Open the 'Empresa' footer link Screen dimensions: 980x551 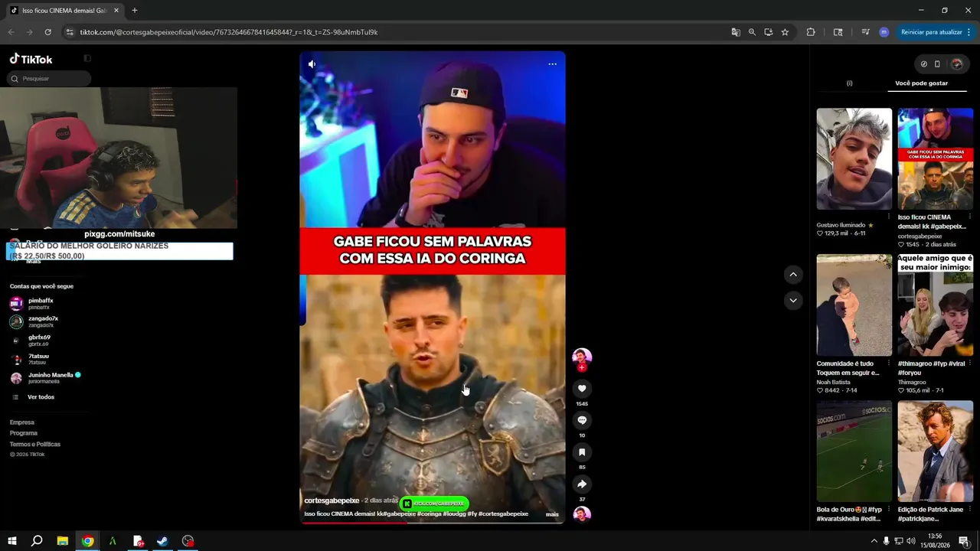[x=22, y=422]
